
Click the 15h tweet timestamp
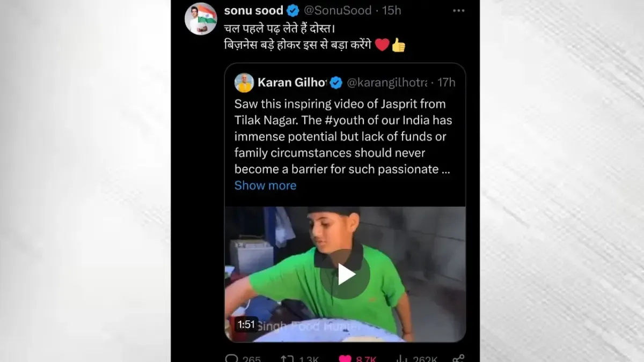pyautogui.click(x=392, y=11)
